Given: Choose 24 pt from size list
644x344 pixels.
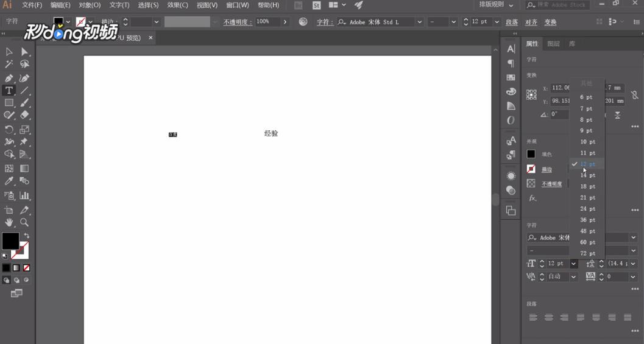Looking at the screenshot, I should (587, 209).
